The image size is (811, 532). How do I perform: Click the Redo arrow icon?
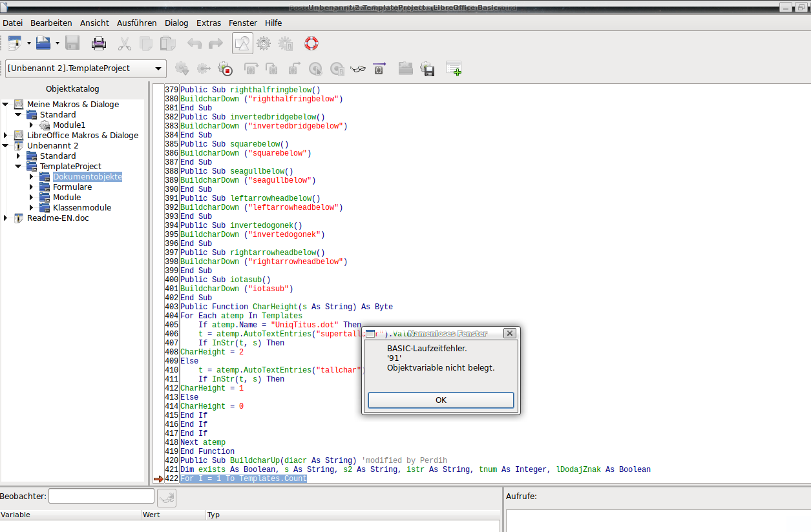[216, 43]
